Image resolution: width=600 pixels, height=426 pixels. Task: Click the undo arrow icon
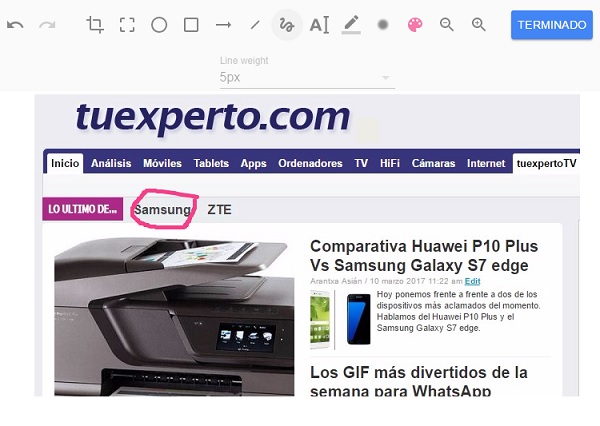point(15,25)
